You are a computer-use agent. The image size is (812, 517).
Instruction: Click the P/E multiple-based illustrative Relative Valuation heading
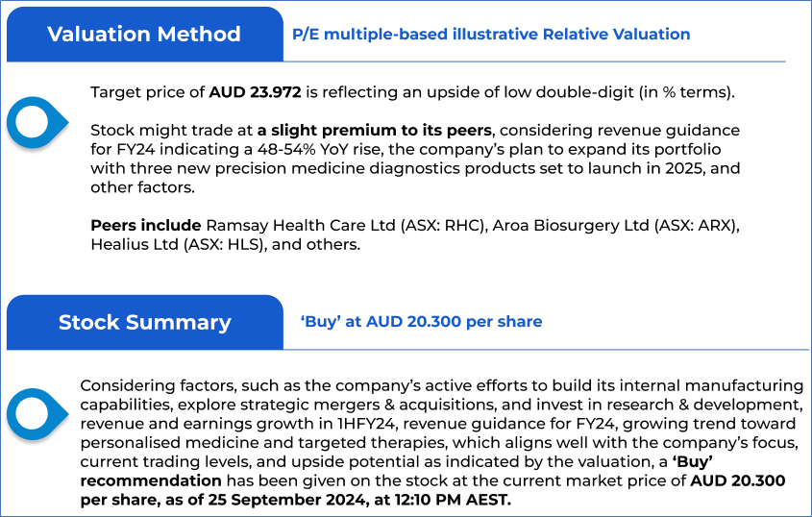pyautogui.click(x=491, y=35)
